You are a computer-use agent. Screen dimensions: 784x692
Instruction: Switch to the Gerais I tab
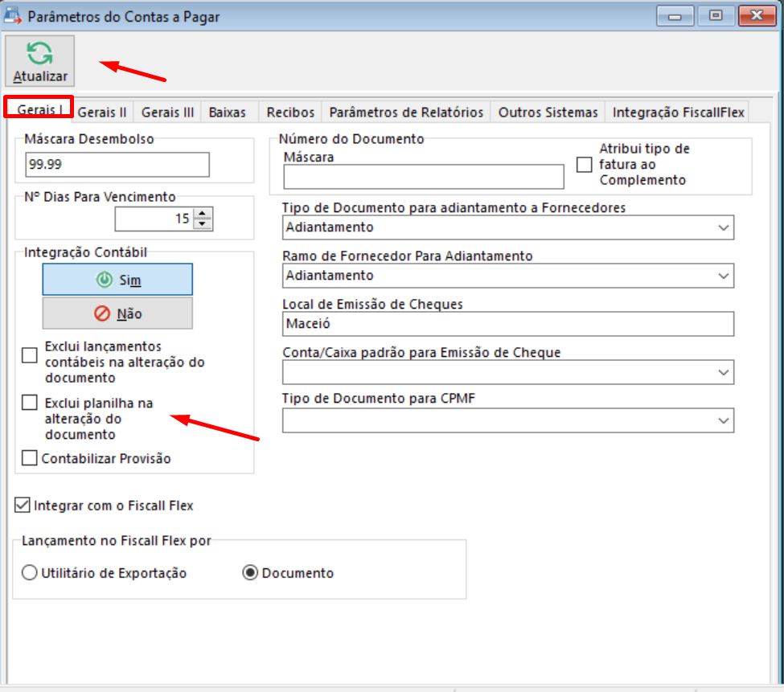39,109
